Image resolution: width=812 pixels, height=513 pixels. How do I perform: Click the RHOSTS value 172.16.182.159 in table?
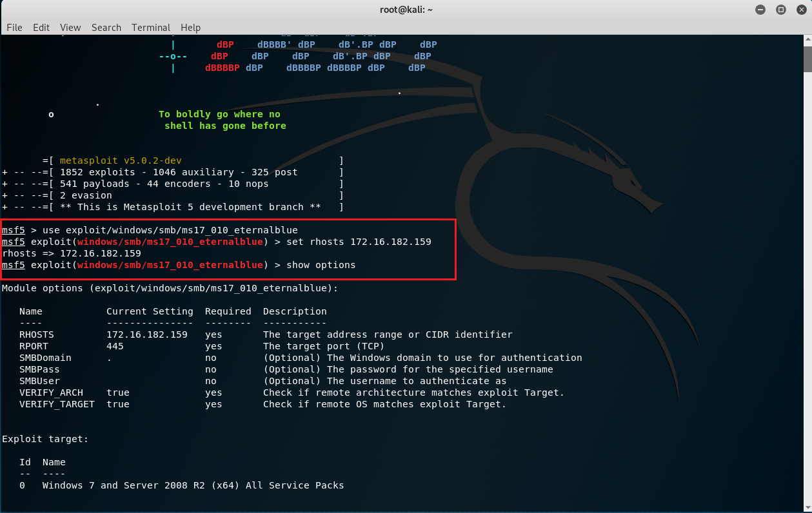147,334
